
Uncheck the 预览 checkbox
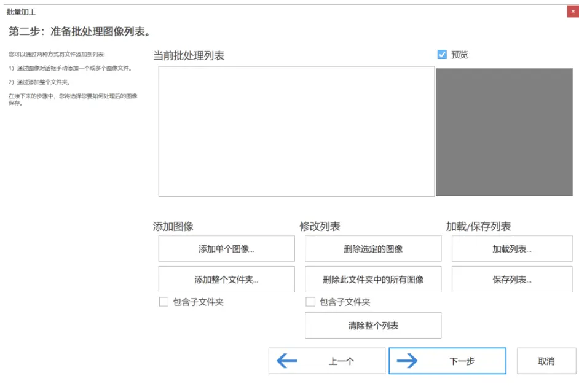pos(442,55)
